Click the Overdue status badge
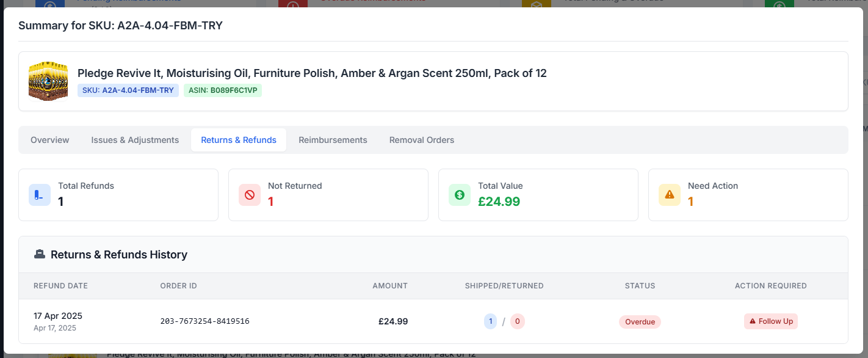This screenshot has width=868, height=358. pyautogui.click(x=640, y=322)
